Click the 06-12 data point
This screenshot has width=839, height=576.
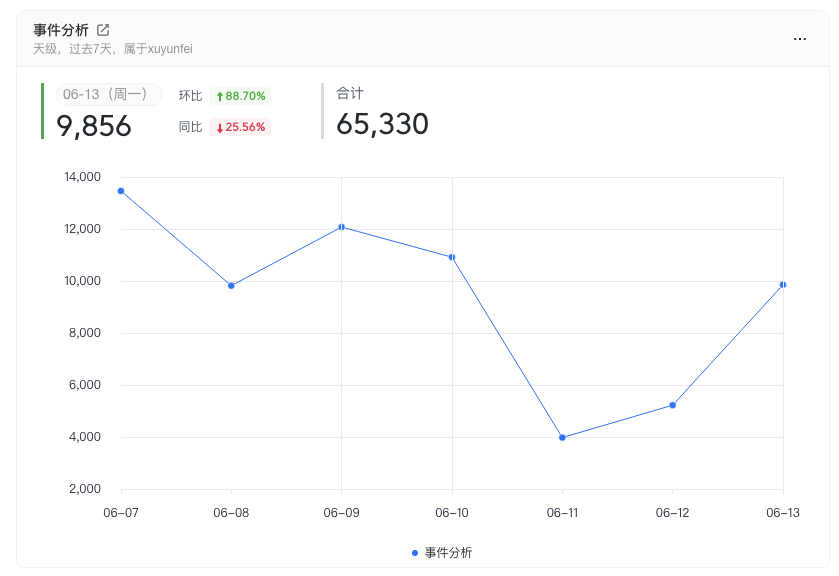pos(673,405)
